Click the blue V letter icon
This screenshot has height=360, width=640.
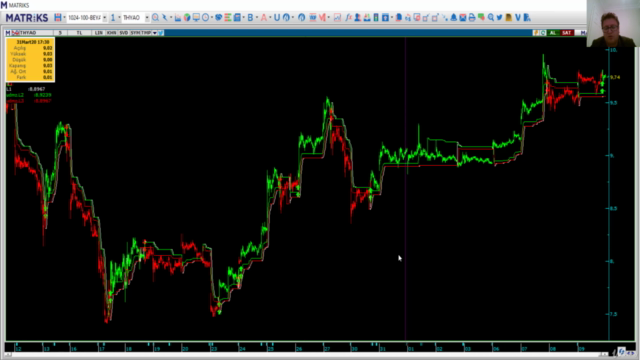tap(518, 18)
